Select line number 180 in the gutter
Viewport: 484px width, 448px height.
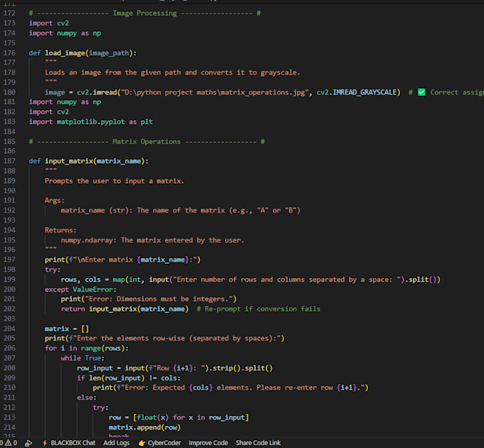click(x=9, y=92)
